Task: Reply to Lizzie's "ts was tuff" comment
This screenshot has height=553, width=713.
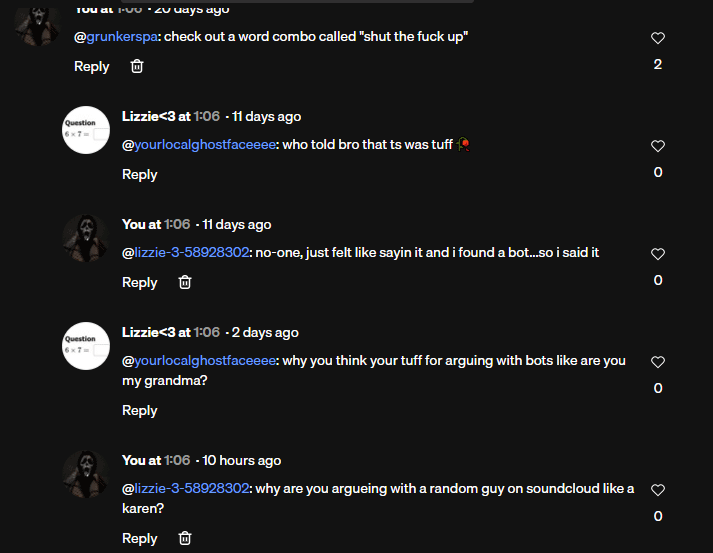Action: point(139,174)
